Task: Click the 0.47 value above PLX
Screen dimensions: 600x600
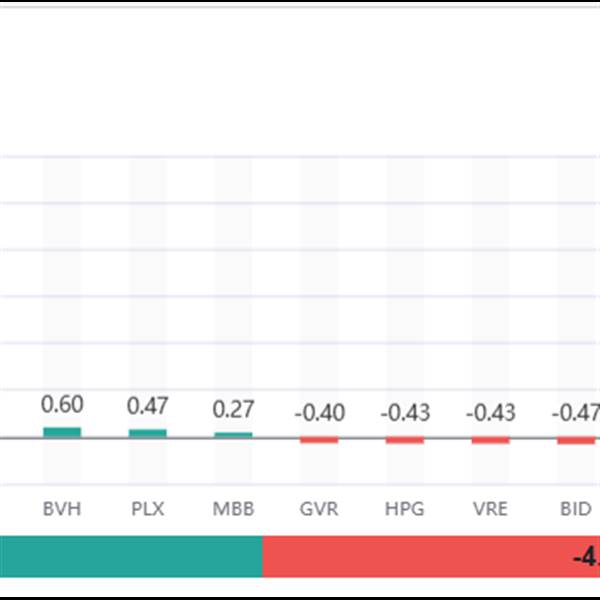Action: pos(148,406)
